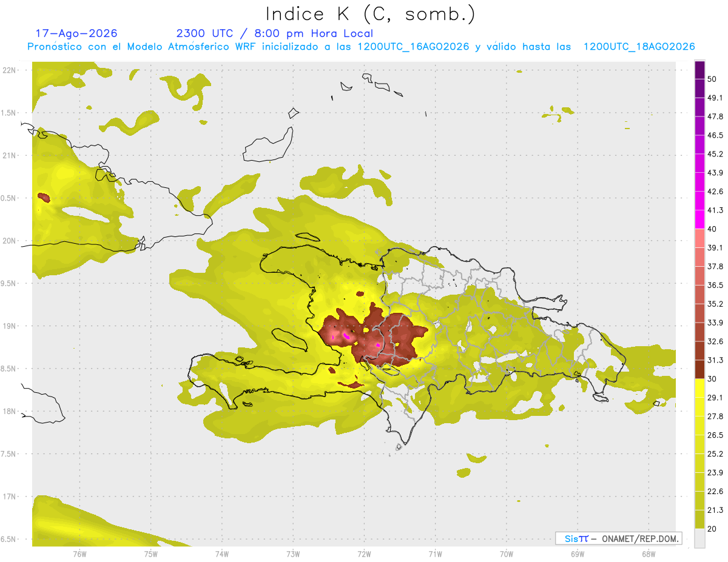Image resolution: width=728 pixels, height=562 pixels.
Task: Click the '33.9' colorbar label
Action: click(715, 323)
